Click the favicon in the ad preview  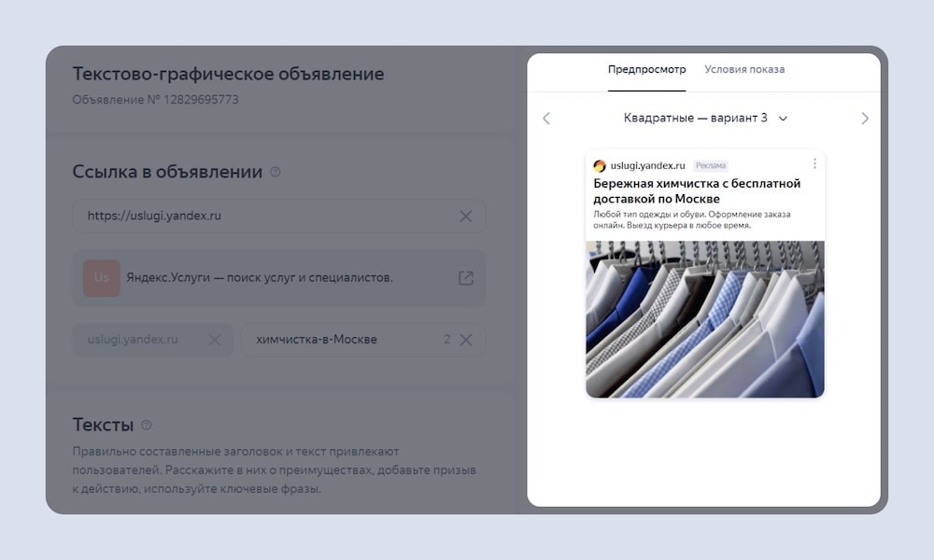(600, 166)
